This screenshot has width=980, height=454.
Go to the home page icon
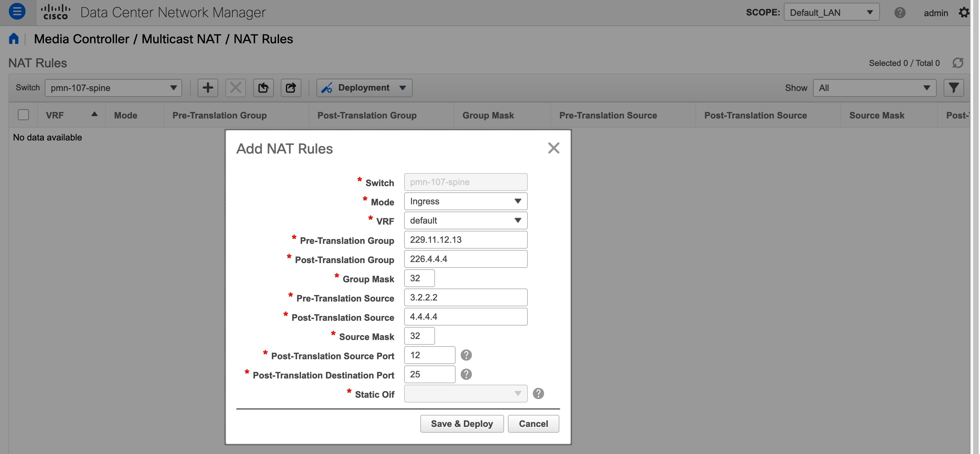coord(14,39)
